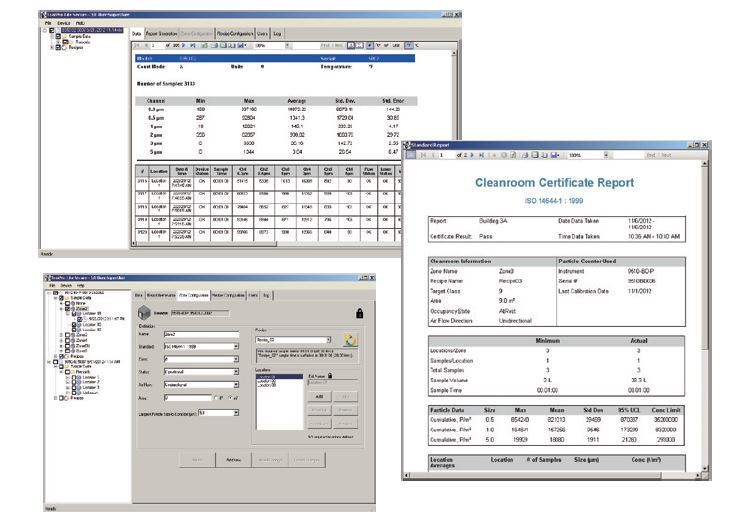Viewport: 736px width, 528px height.
Task: Open Recipe Configuration tab in top window
Action: click(x=235, y=34)
